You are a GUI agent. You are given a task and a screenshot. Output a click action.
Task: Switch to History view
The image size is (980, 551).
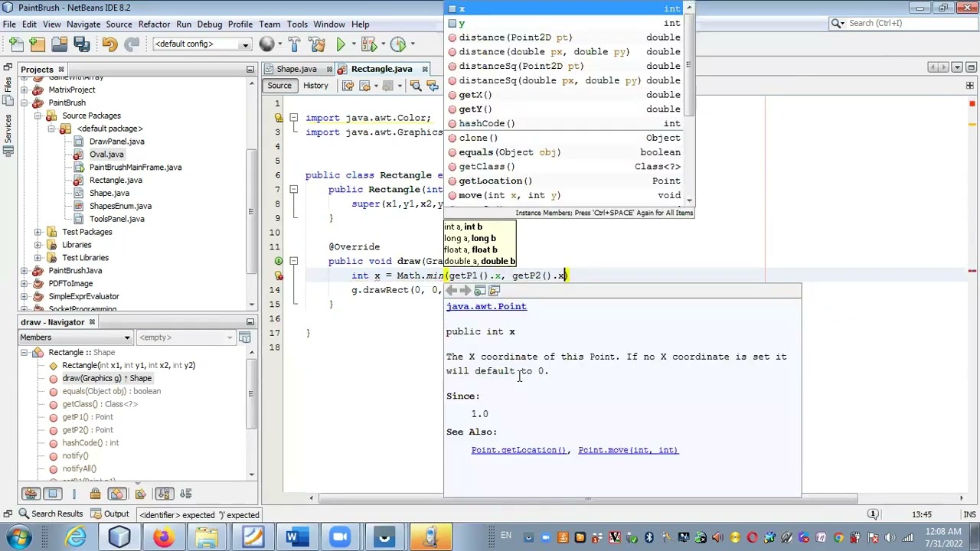[x=315, y=86]
